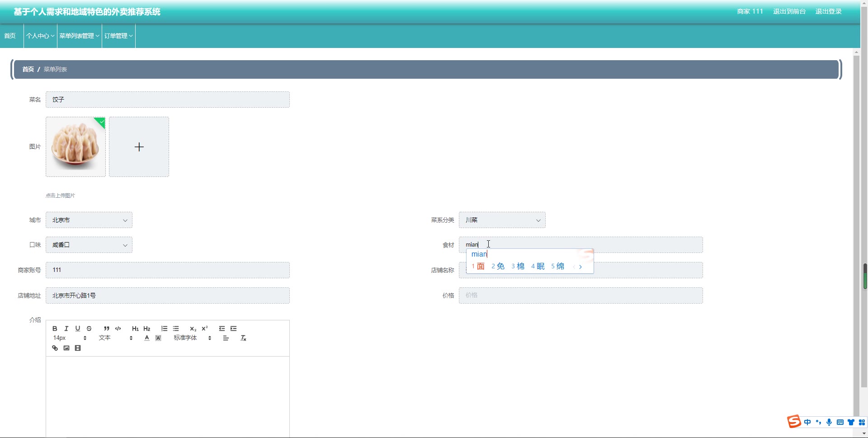Open the Sogou toolbox grid

[862, 422]
